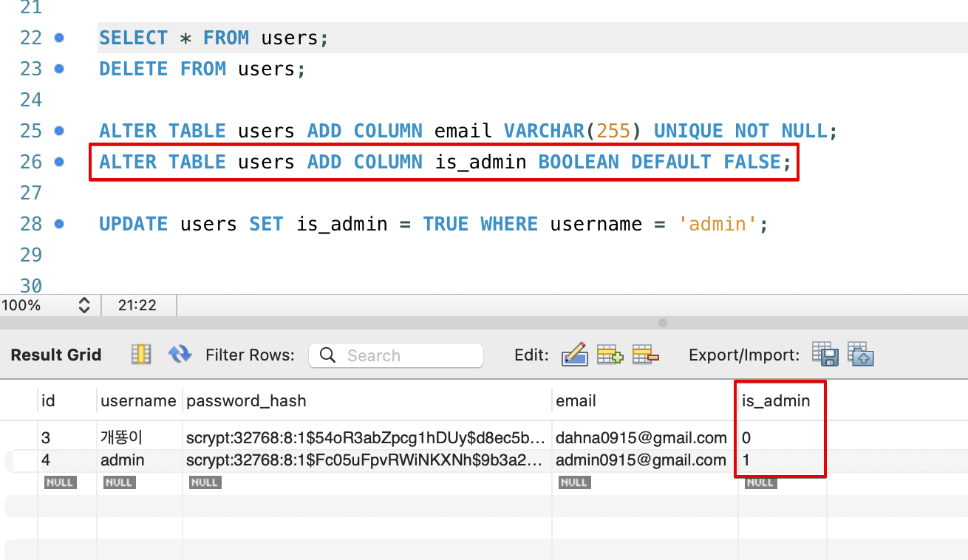
Task: Click password hash cell starting scrypt:32768:8:1$Fc05u
Action: point(367,460)
